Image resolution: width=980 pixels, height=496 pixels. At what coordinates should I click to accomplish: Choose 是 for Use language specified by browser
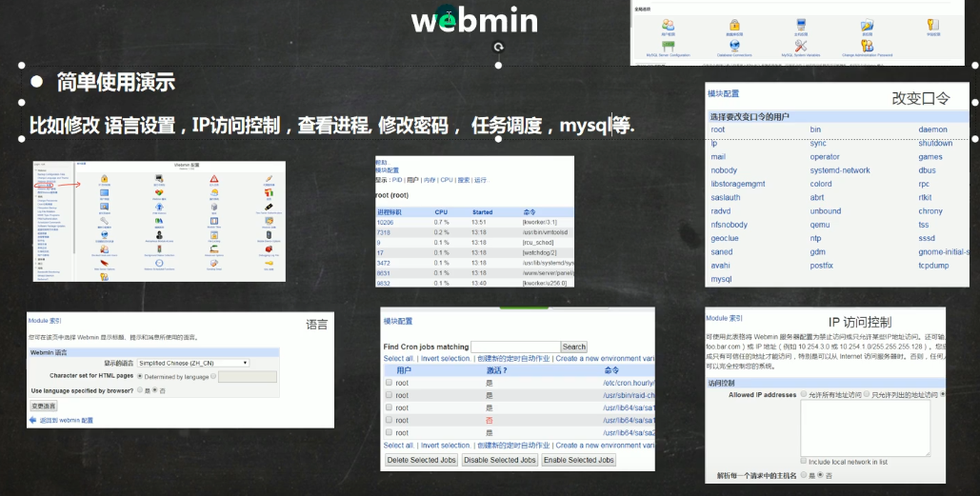[x=140, y=389]
